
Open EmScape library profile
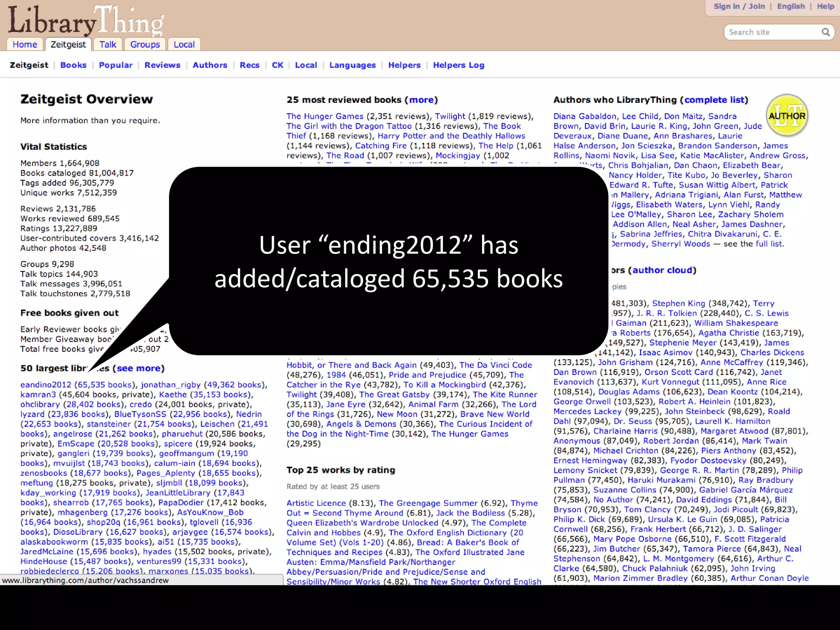(x=76, y=444)
